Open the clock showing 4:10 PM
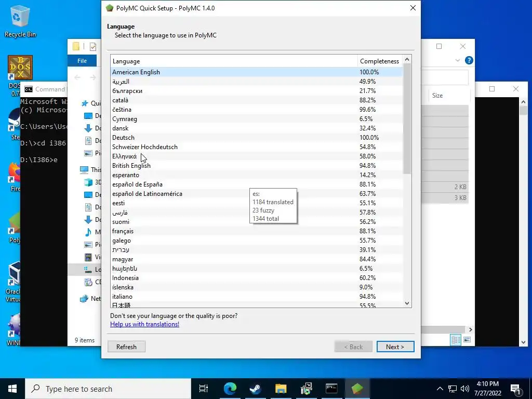532x399 pixels. [x=487, y=389]
